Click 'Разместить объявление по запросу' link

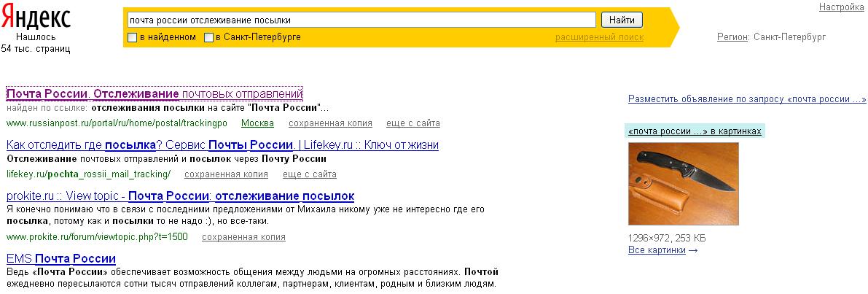pos(747,100)
